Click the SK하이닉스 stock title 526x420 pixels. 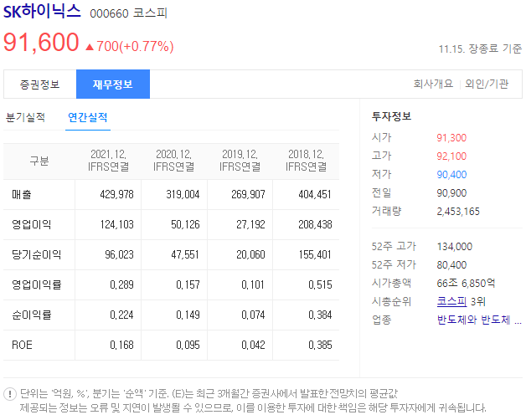point(42,12)
